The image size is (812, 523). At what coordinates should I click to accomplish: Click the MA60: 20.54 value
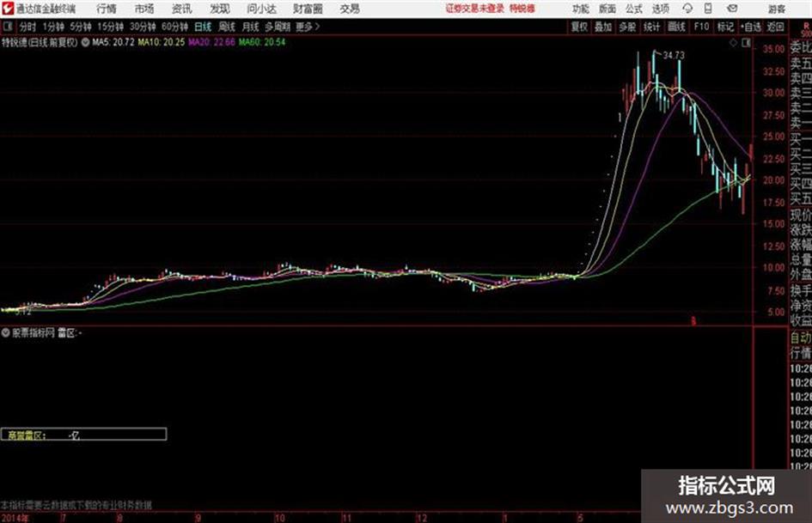pyautogui.click(x=262, y=42)
